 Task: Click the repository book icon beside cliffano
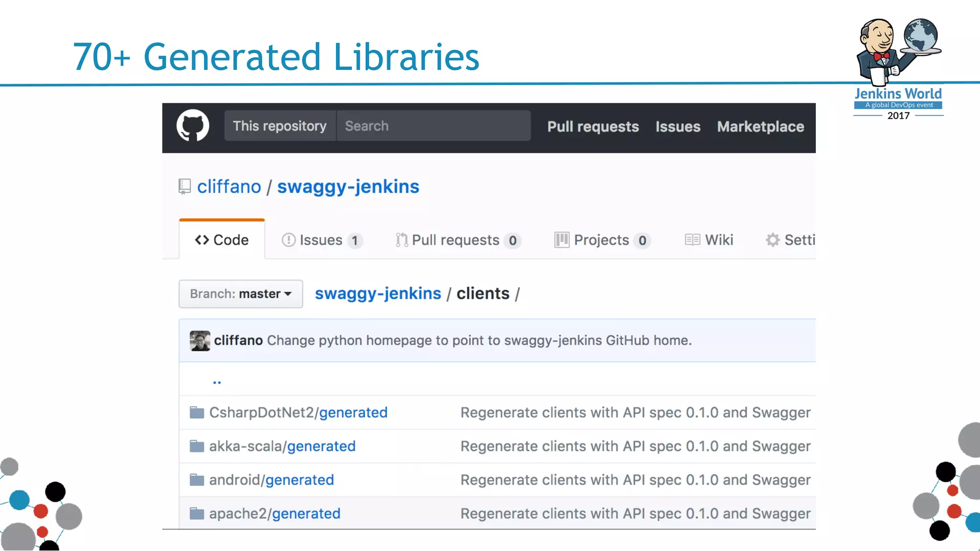pyautogui.click(x=185, y=187)
